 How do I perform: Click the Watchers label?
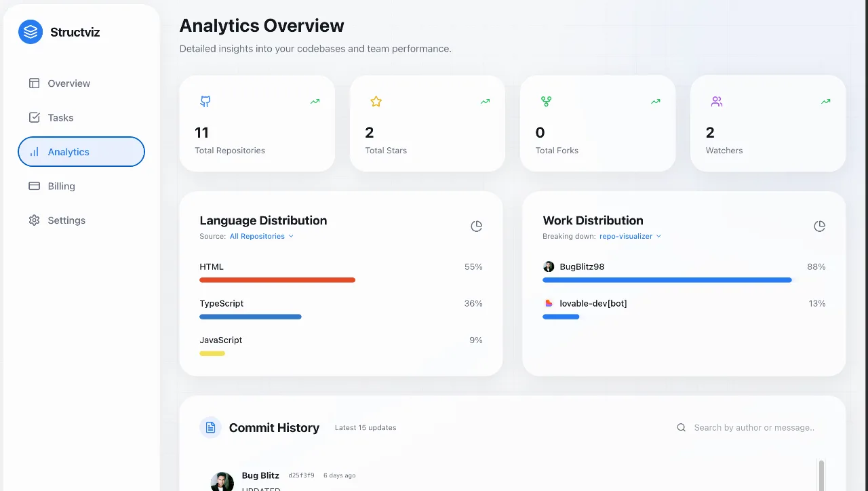click(x=724, y=151)
